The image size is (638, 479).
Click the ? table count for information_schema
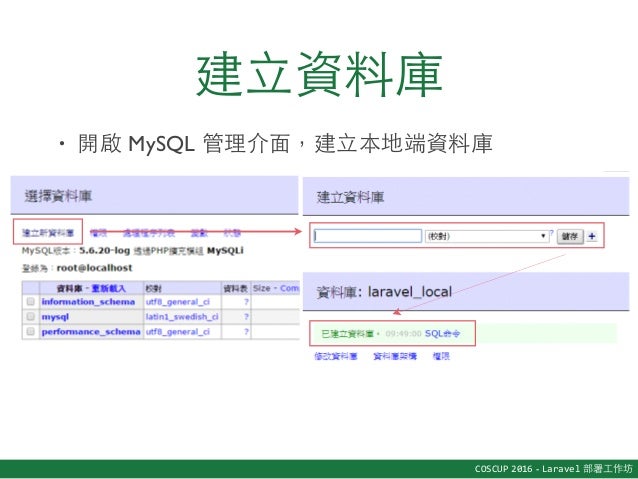[x=246, y=302]
